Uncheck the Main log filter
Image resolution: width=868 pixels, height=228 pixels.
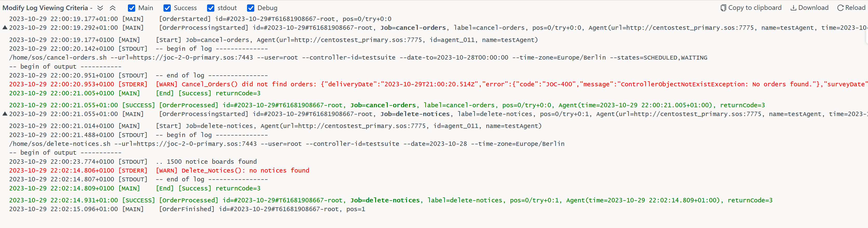[132, 8]
